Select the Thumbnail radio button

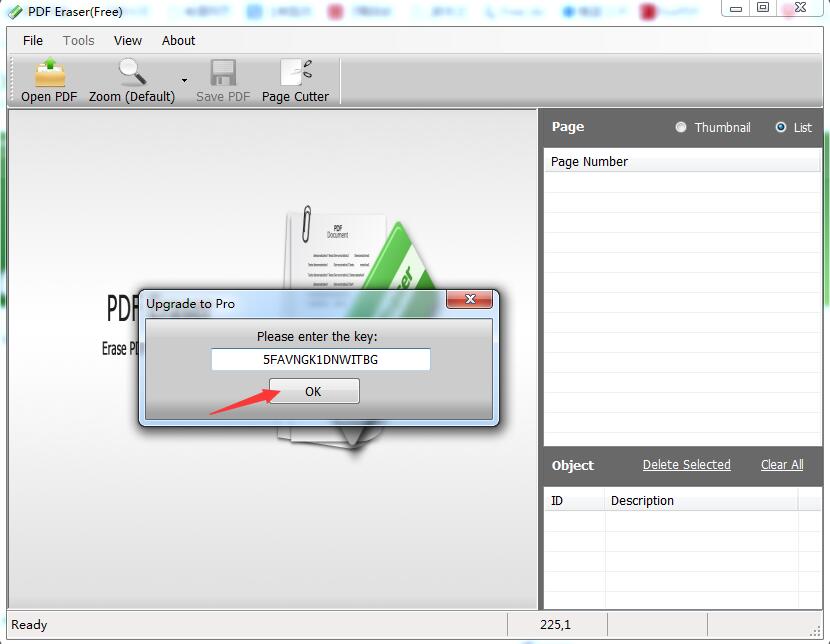click(681, 127)
